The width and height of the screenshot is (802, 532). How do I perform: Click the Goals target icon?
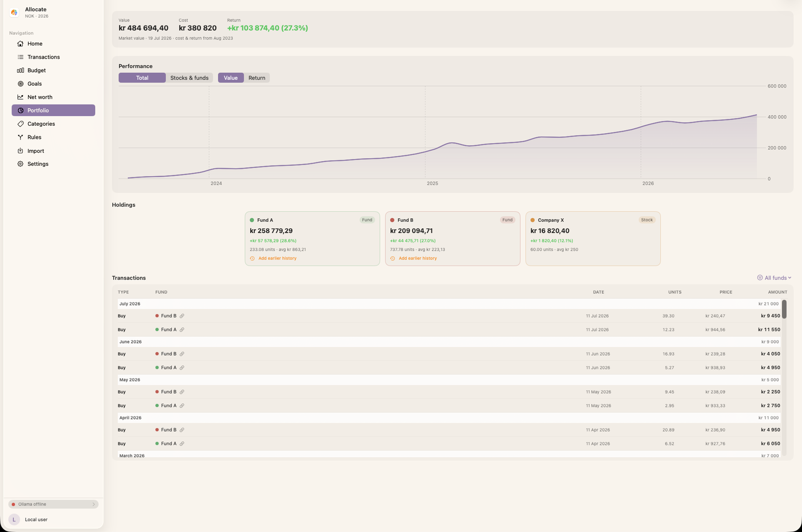[21, 84]
